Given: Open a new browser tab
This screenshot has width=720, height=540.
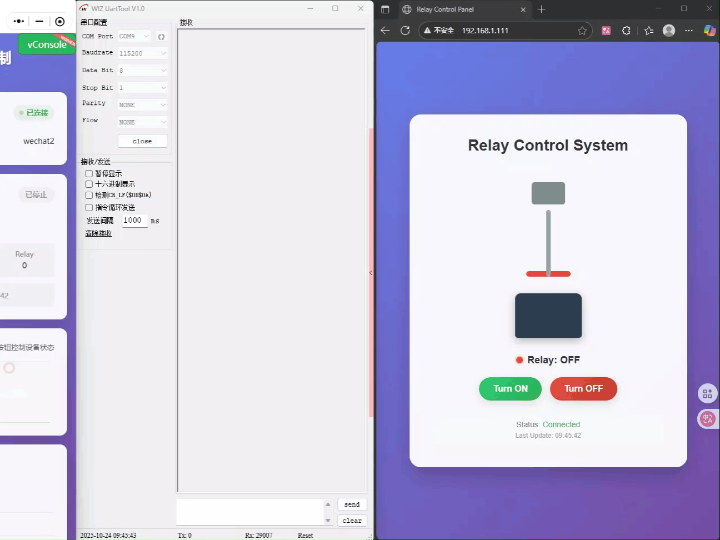Looking at the screenshot, I should pyautogui.click(x=542, y=9).
